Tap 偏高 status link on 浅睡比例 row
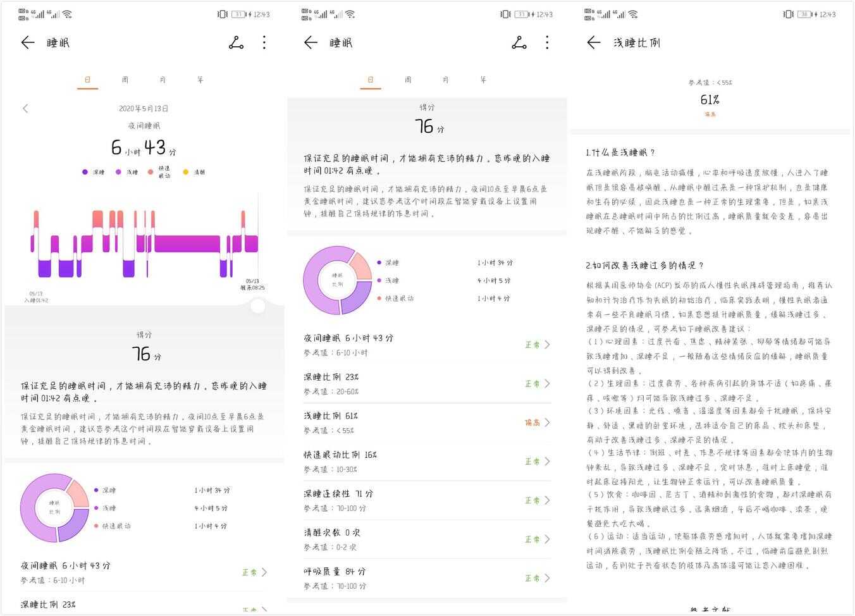 [532, 422]
